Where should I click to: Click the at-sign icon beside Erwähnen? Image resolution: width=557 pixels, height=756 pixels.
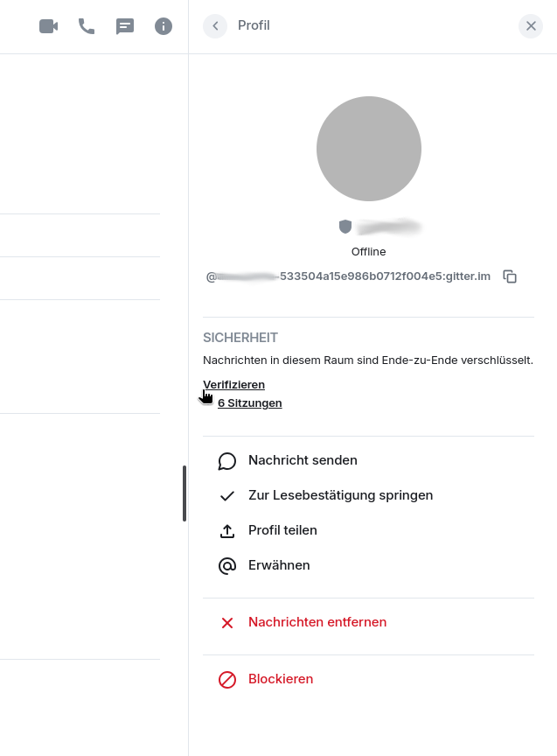[x=227, y=565]
